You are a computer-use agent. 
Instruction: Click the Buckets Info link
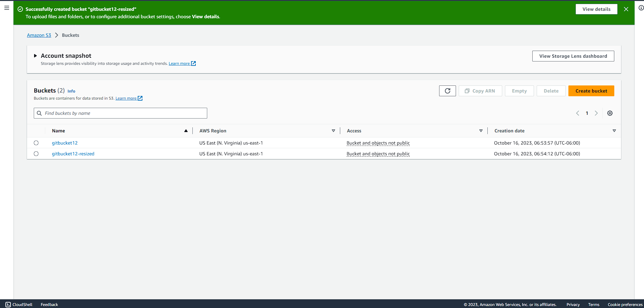click(x=71, y=91)
